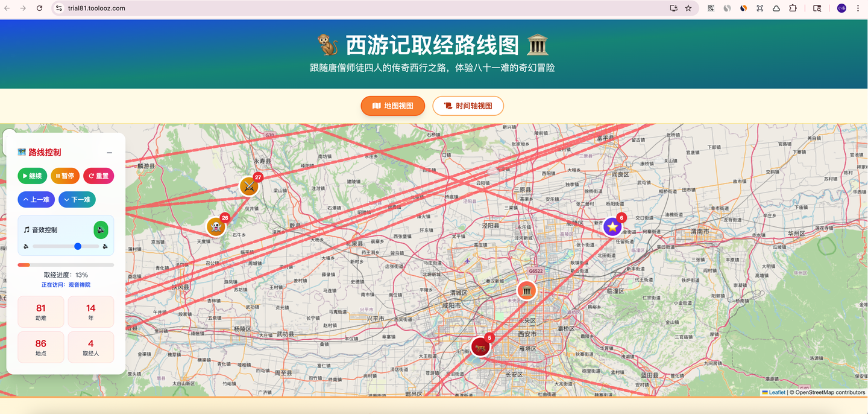868x414 pixels.
Task: Click the purple star marker numbered 6
Action: point(613,227)
